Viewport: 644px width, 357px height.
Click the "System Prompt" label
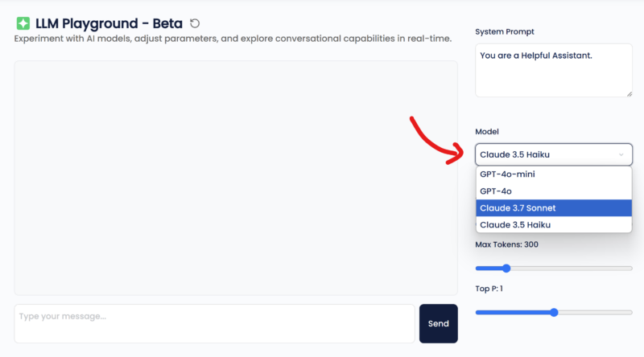tap(505, 31)
